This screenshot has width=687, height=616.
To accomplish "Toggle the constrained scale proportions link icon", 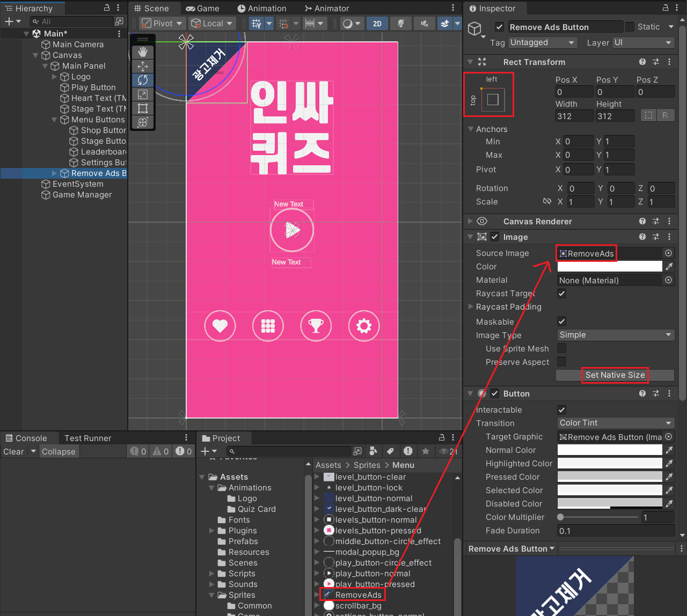I will coord(547,202).
